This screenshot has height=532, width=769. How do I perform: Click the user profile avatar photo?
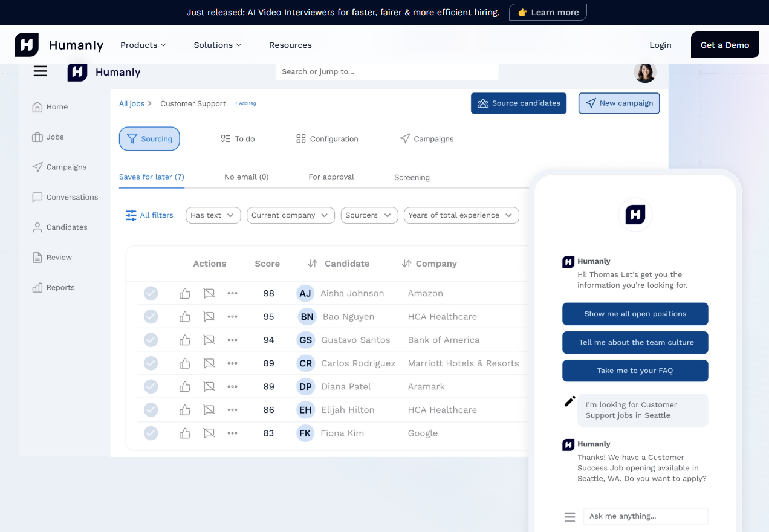click(x=644, y=73)
